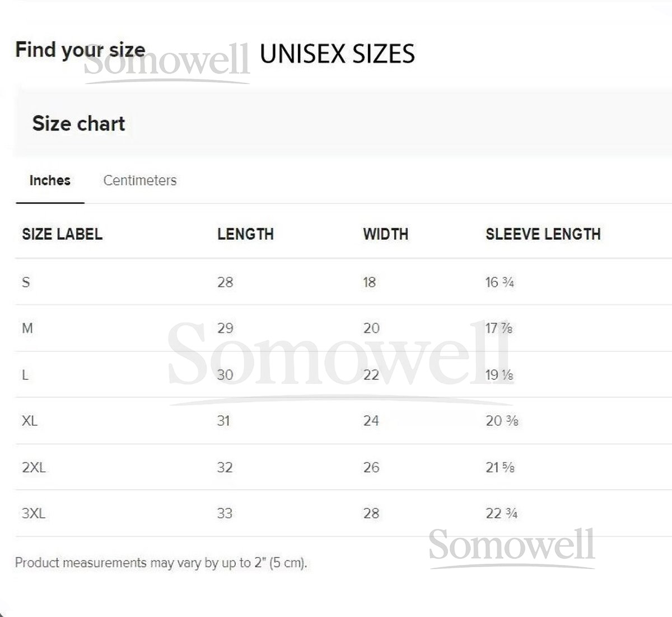Click the product measurements disclaimer text

point(161,563)
